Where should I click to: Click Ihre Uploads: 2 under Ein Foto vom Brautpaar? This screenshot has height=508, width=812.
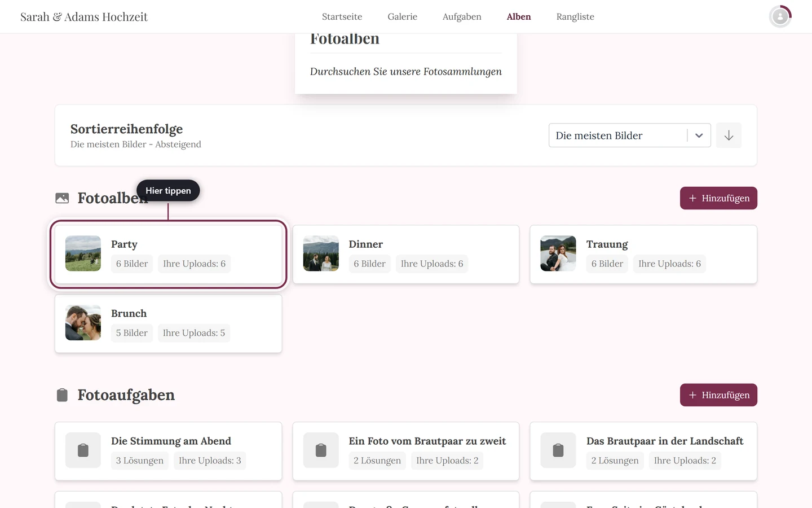[x=447, y=461]
